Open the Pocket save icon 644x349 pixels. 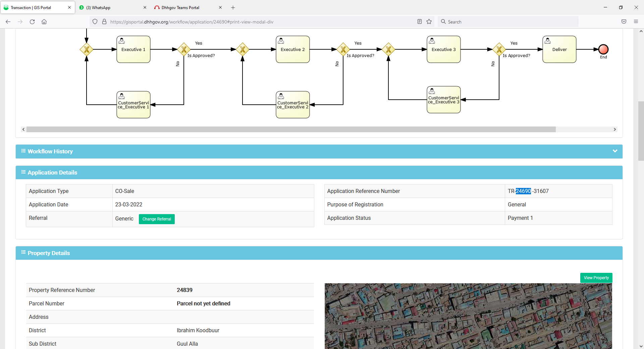(x=624, y=22)
